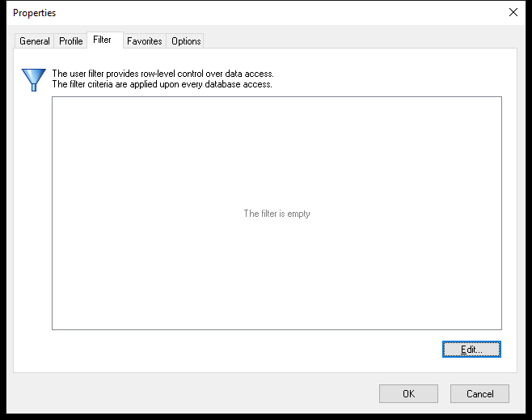
Task: Cancel the Properties dialog
Action: [479, 393]
